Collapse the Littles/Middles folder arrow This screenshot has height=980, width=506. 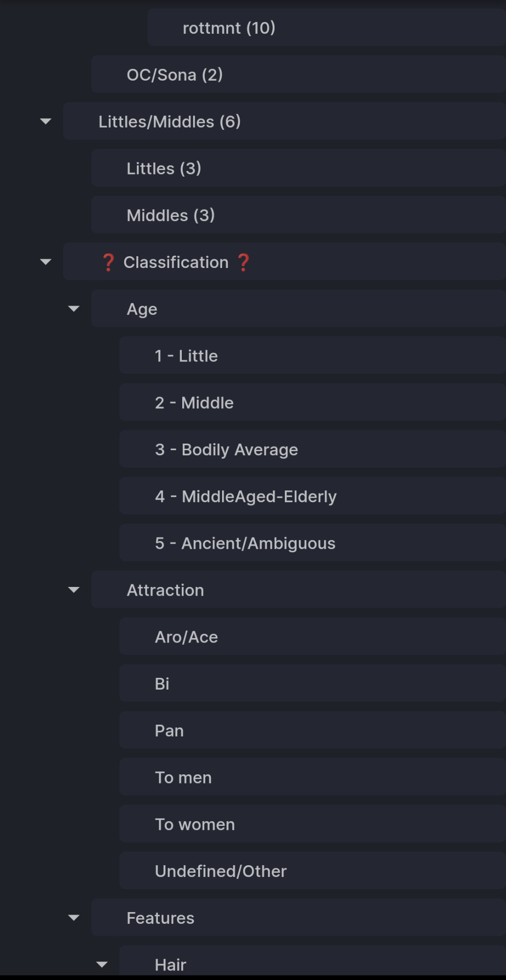point(45,121)
